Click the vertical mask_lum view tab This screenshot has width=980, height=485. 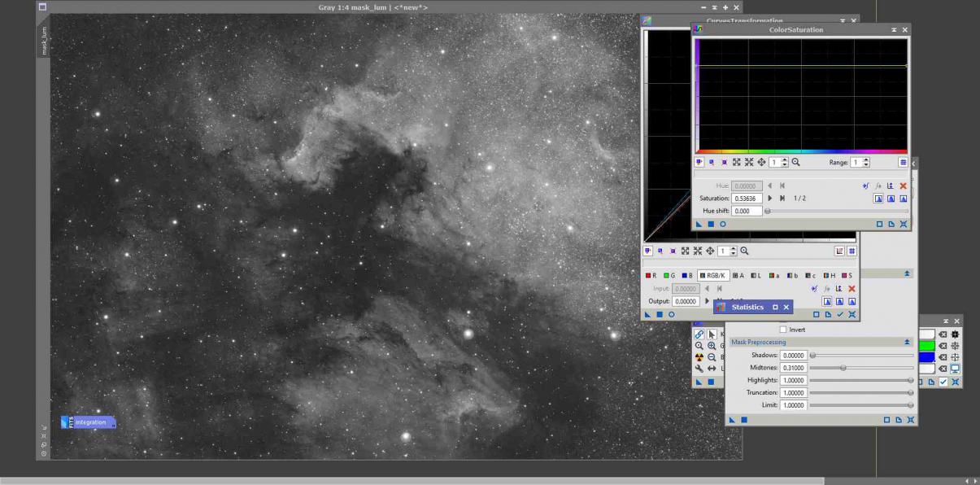(x=44, y=41)
